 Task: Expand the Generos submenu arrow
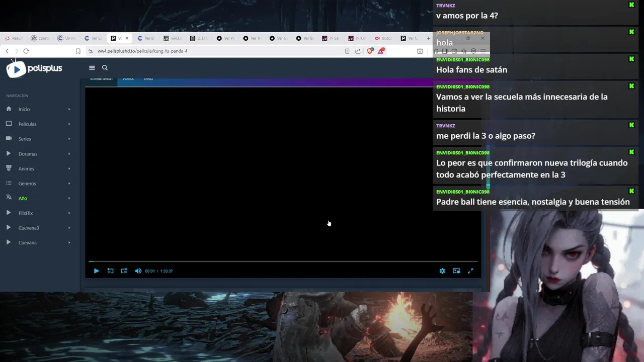coord(69,184)
